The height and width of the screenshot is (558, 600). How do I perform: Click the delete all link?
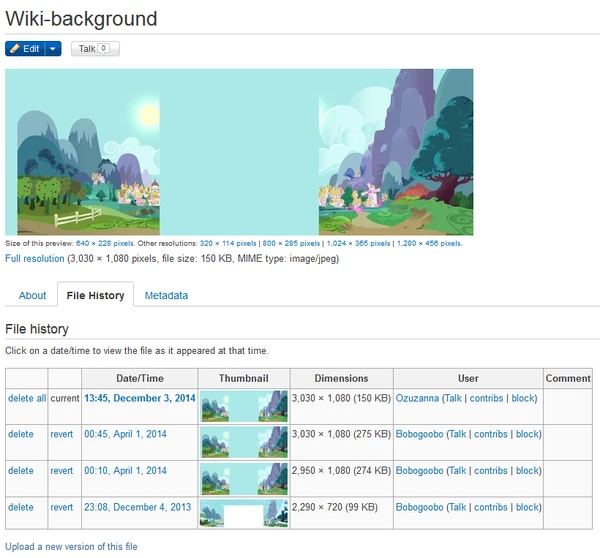(27, 398)
